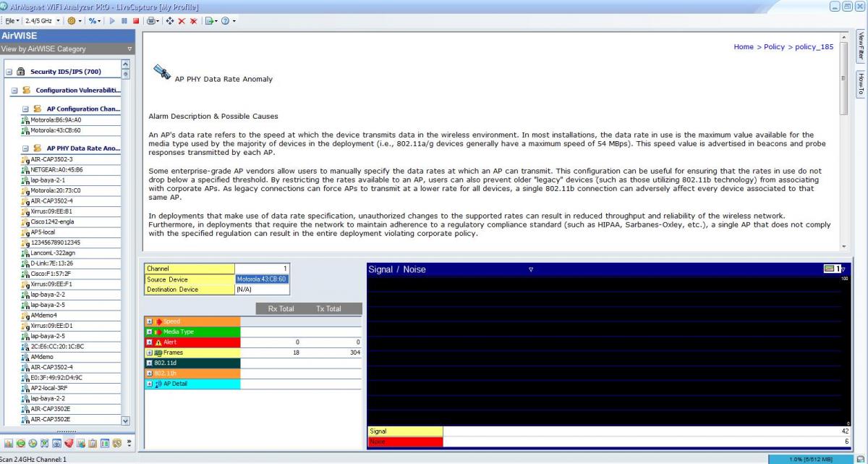The image size is (868, 464).
Task: Click the printer icon in toolbar
Action: 151,21
